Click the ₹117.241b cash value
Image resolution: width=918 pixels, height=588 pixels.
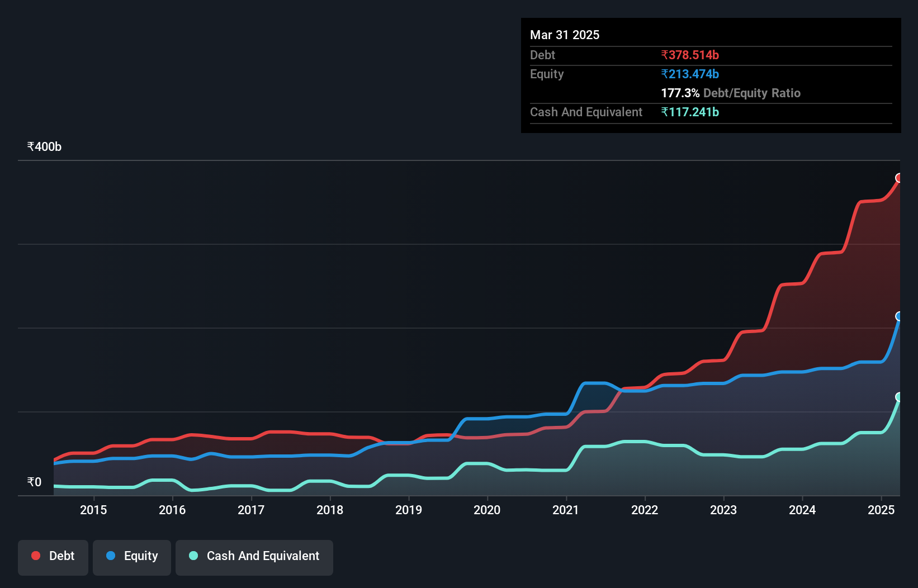coord(690,112)
